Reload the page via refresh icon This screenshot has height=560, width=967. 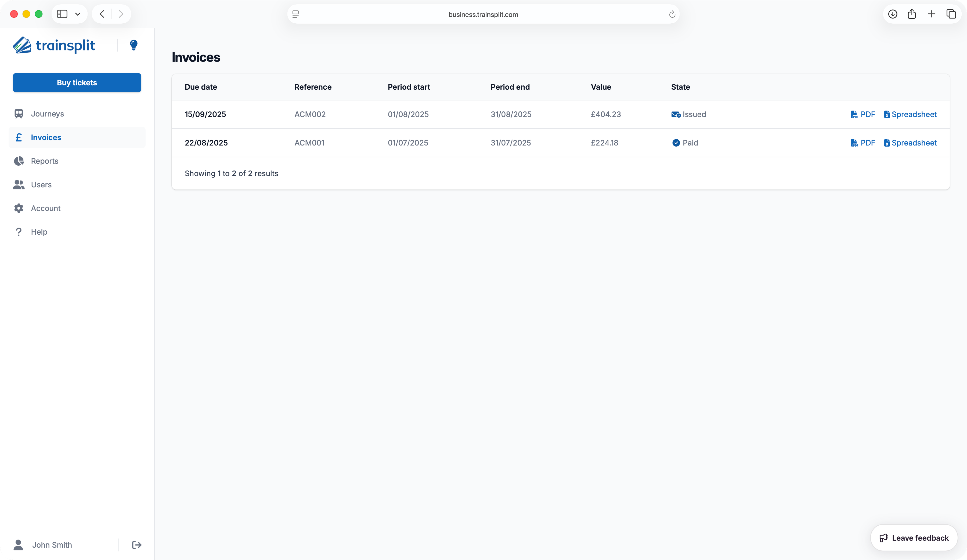pyautogui.click(x=672, y=14)
